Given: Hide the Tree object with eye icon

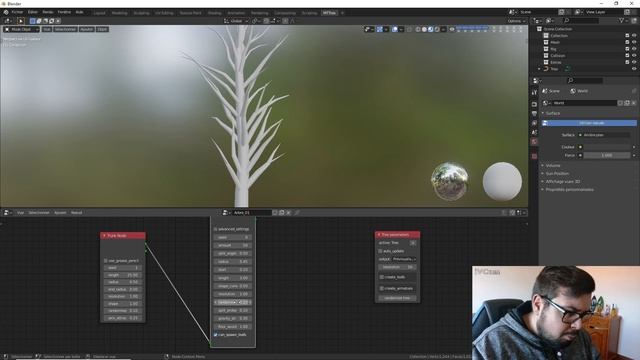Looking at the screenshot, I should (x=634, y=69).
